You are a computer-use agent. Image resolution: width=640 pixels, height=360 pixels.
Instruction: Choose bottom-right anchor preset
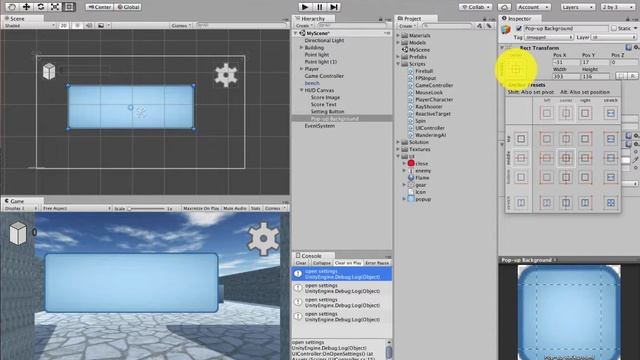585,177
